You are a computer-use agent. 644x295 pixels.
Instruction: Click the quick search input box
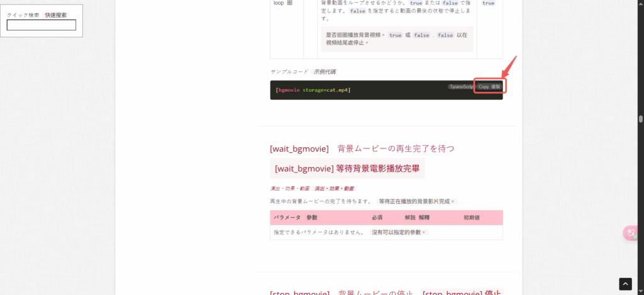(x=42, y=25)
